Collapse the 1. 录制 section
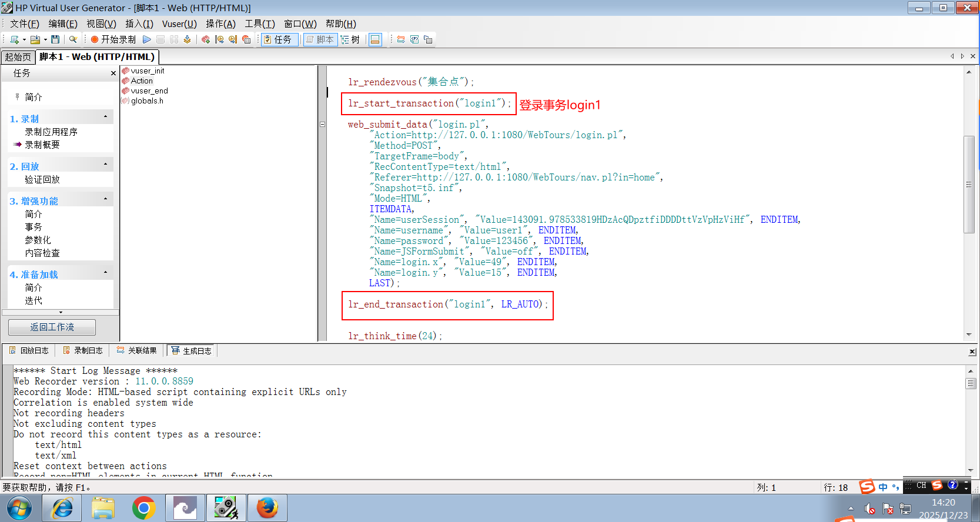Image resolution: width=980 pixels, height=522 pixels. pos(106,117)
